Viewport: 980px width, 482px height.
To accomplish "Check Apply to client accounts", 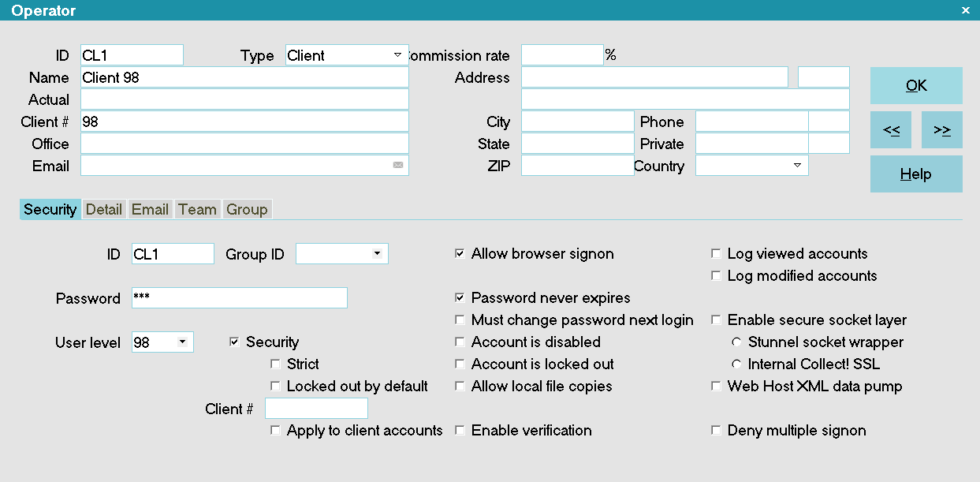I will coord(275,431).
